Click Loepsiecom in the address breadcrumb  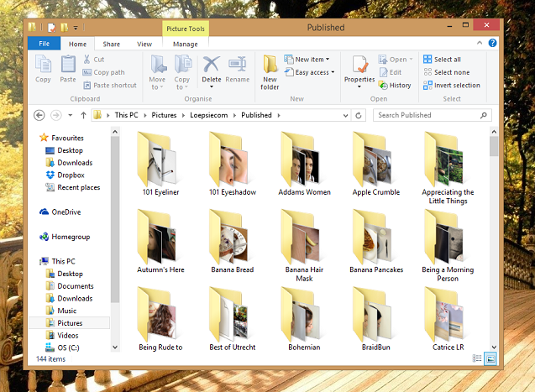209,115
